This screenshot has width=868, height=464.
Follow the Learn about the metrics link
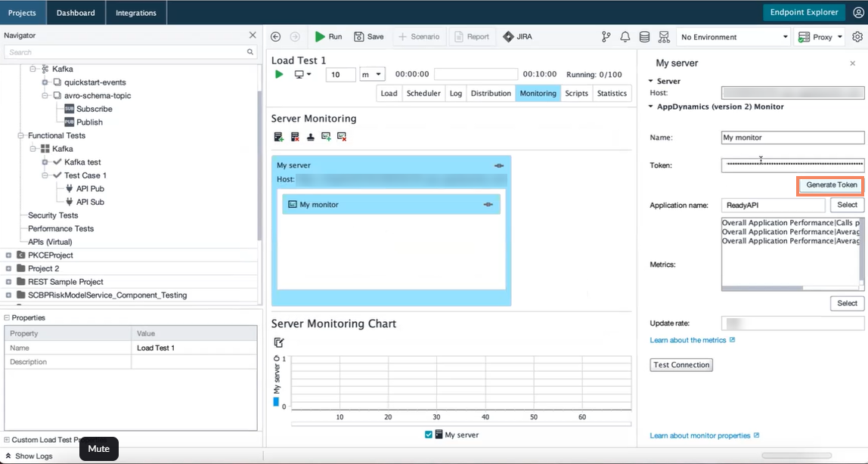click(x=688, y=340)
